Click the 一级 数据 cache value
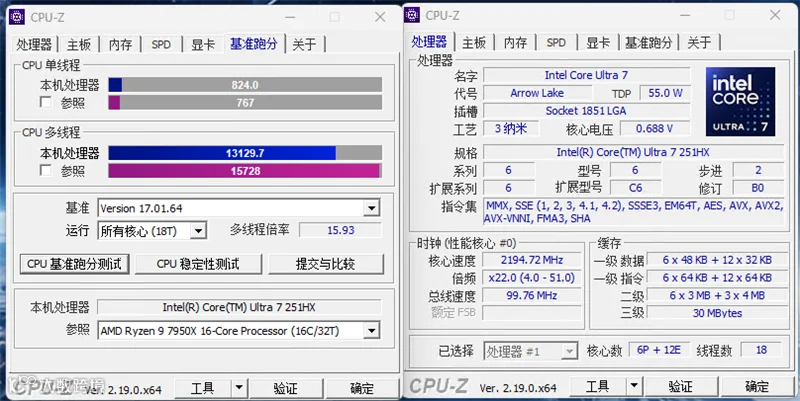 click(717, 260)
